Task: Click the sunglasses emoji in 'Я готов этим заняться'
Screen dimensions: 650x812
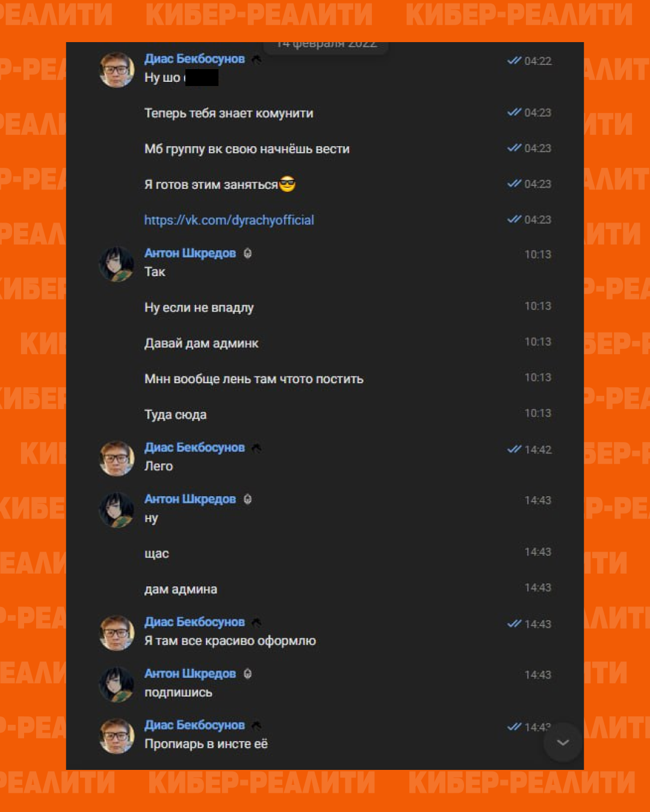Action: click(288, 184)
